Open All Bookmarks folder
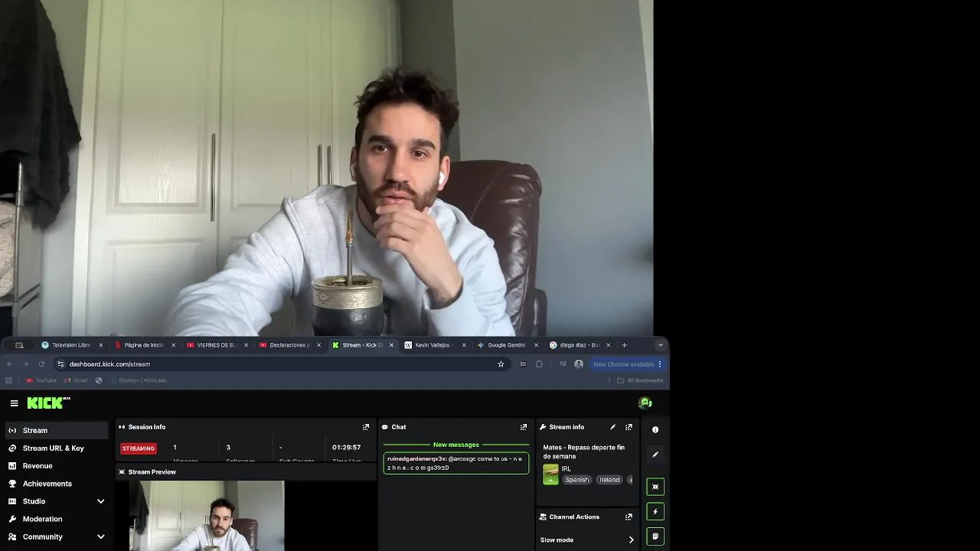 [x=639, y=380]
